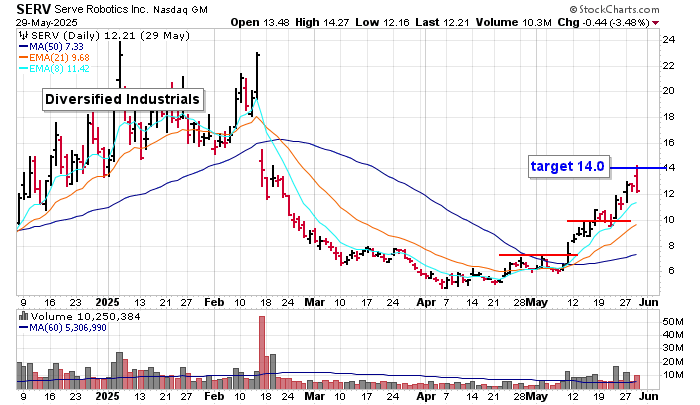Click the Jun label under the volume panel
Viewport: 700px width, 405px height.
pos(649,396)
